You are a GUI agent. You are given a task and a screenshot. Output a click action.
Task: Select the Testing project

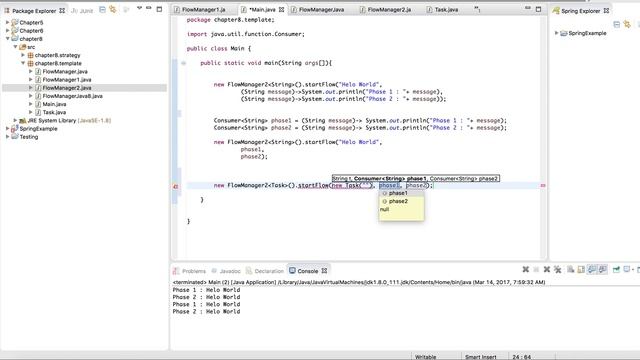[29, 137]
